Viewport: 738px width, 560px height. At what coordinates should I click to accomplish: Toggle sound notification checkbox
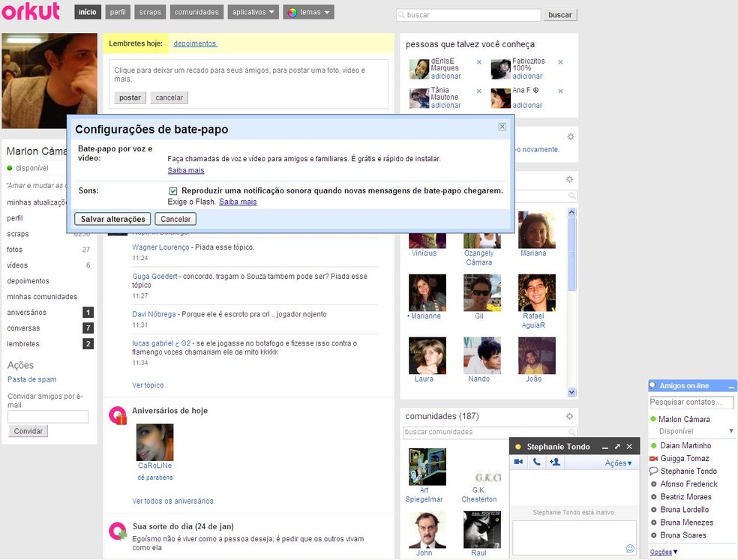pyautogui.click(x=172, y=190)
